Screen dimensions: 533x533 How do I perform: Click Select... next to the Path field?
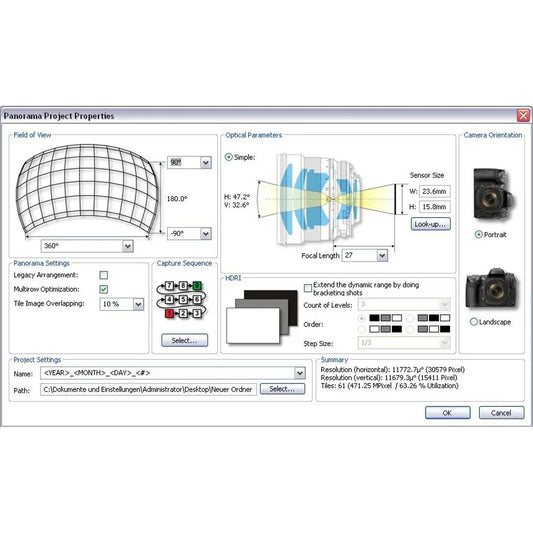coord(282,389)
